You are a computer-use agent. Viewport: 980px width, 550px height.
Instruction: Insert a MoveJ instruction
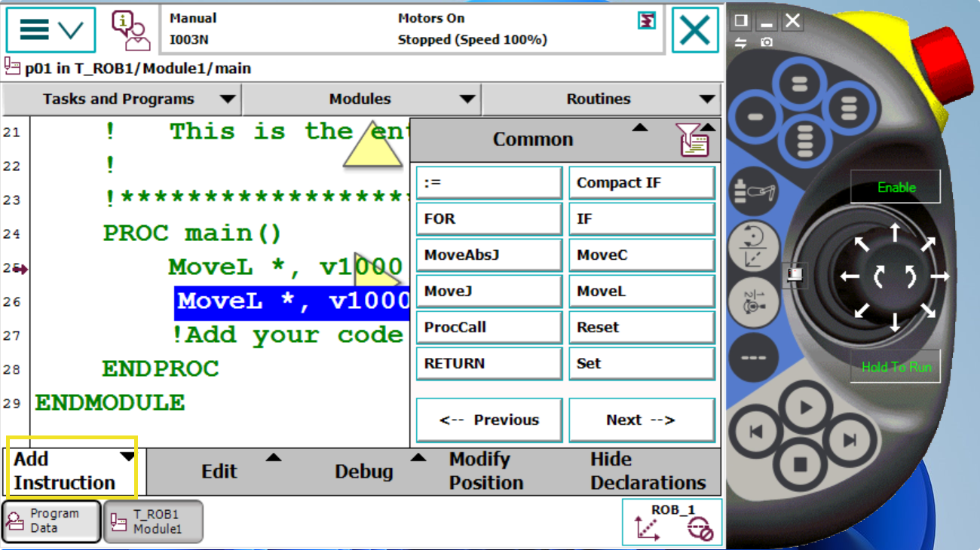tap(488, 292)
